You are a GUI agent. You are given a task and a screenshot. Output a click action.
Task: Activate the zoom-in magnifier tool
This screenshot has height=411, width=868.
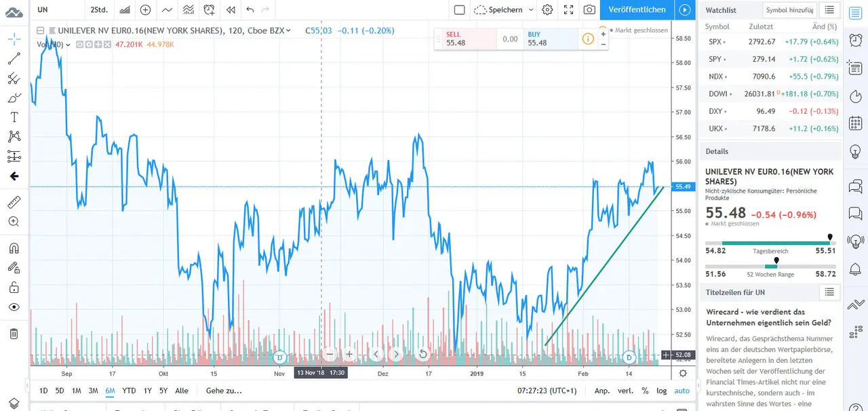click(x=14, y=221)
